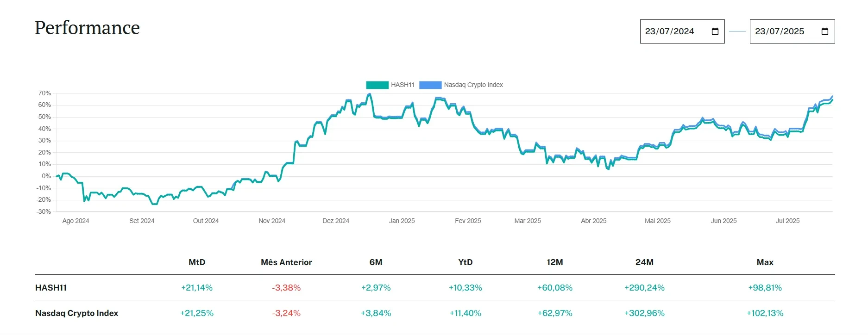Click the Jan 2025 axis label

402,221
